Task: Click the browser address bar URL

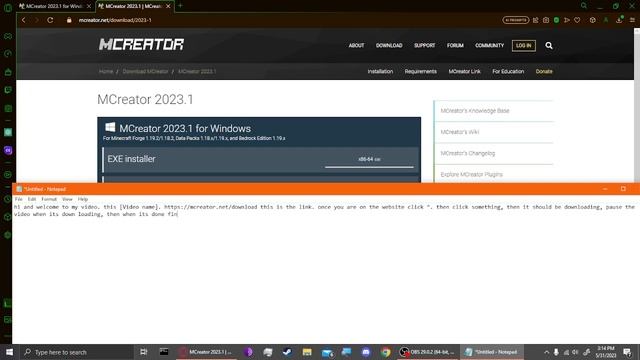Action: (x=115, y=20)
